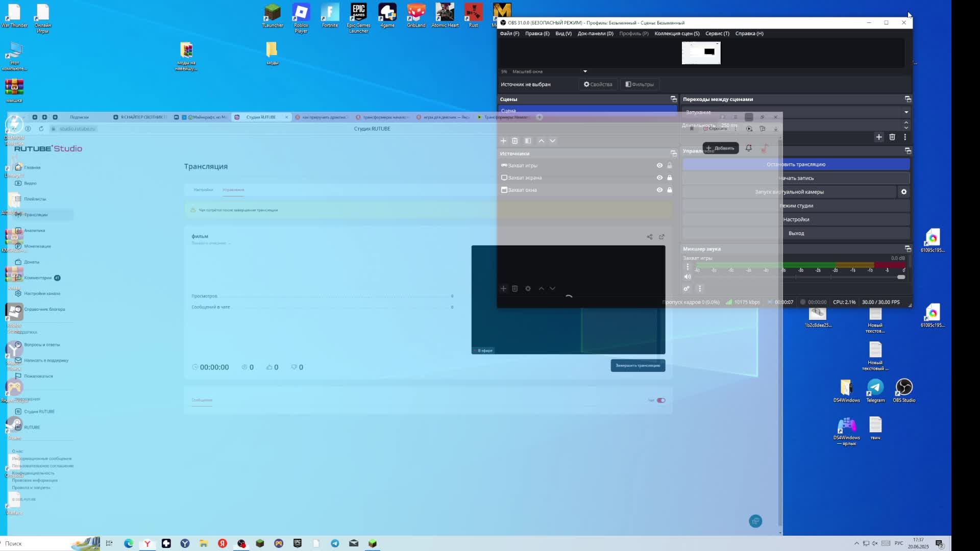The image size is (980, 551).
Task: Add a new scene with plus icon
Action: [x=503, y=141]
